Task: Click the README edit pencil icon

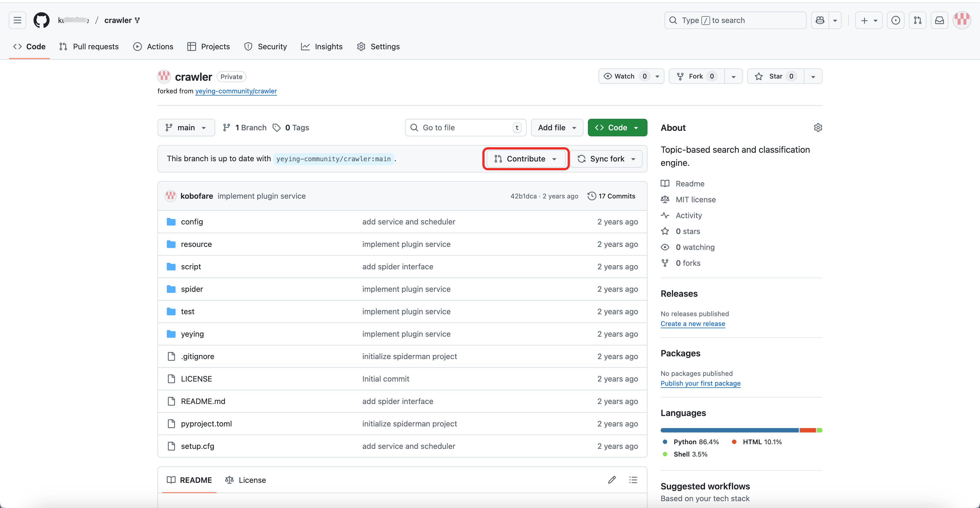Action: point(612,480)
